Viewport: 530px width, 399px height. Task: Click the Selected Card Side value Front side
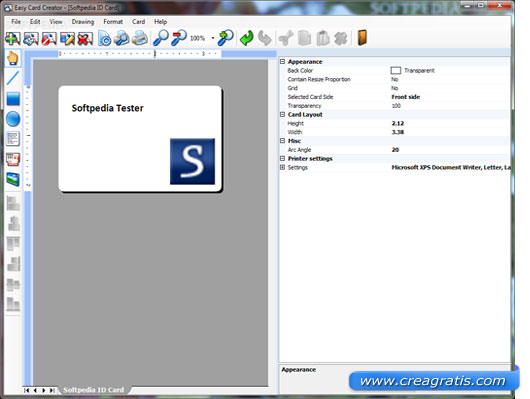[406, 97]
